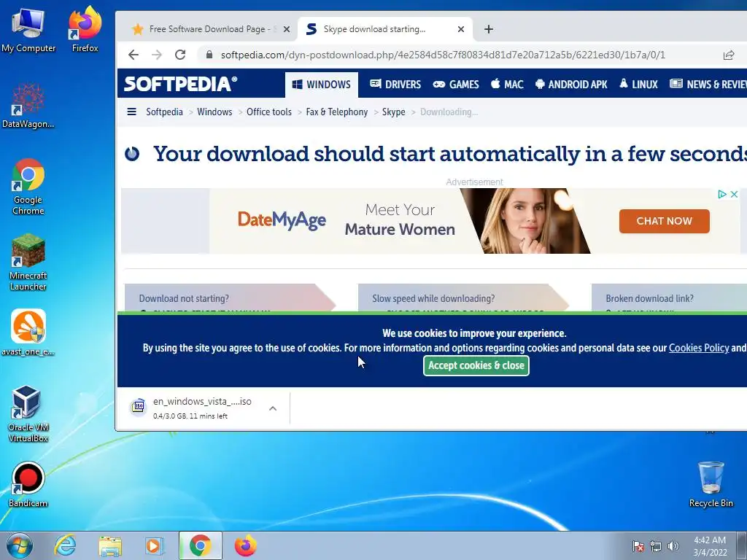Open the Windows Start menu
This screenshot has height=560, width=747.
[x=20, y=545]
